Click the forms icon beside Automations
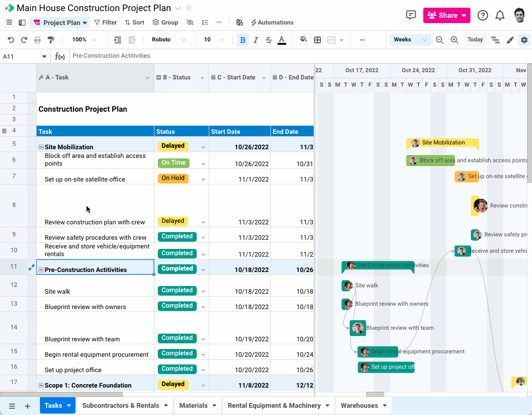This screenshot has height=415, width=532. [x=240, y=23]
